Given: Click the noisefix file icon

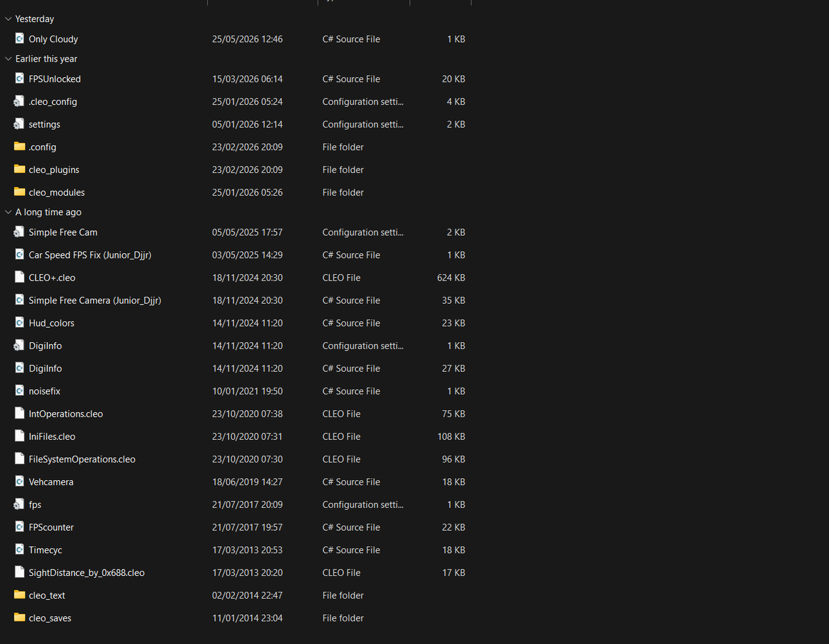Looking at the screenshot, I should point(19,391).
